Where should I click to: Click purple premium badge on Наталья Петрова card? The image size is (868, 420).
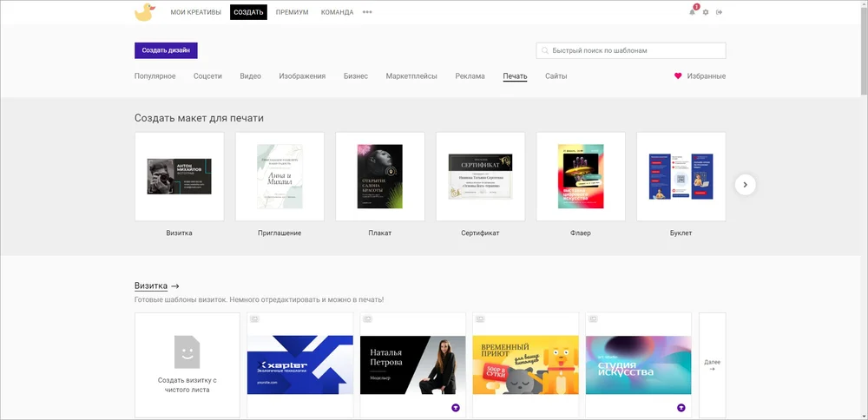(x=456, y=408)
